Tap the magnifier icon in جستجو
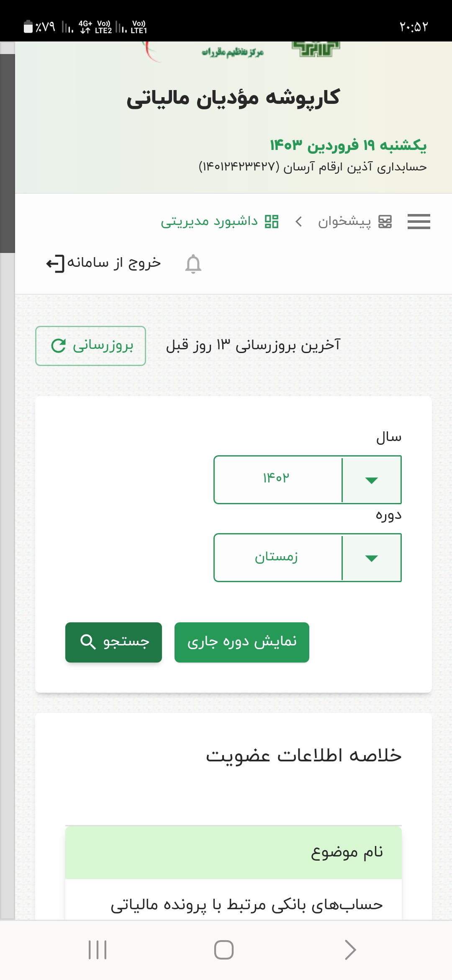The image size is (452, 980). pos(88,642)
